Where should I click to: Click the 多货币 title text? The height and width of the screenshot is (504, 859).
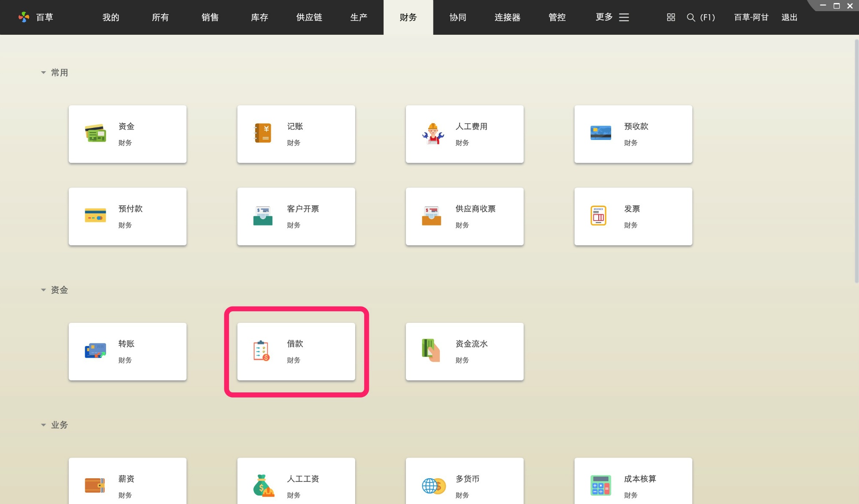(468, 479)
